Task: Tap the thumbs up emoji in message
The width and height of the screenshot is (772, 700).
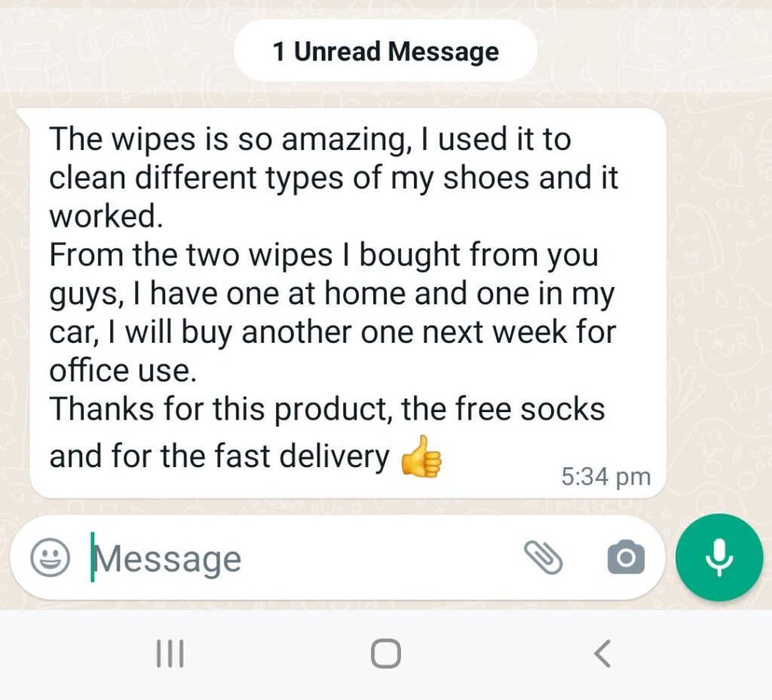Action: point(421,457)
